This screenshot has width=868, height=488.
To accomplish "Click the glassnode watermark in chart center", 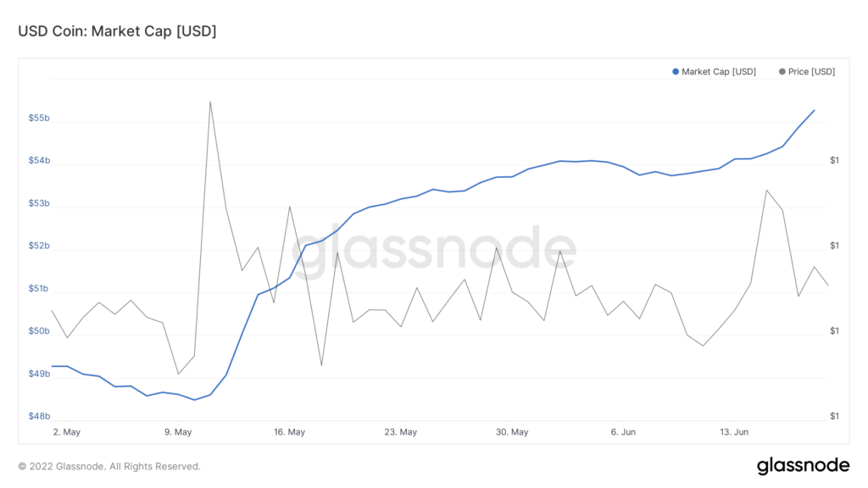I will (x=434, y=252).
